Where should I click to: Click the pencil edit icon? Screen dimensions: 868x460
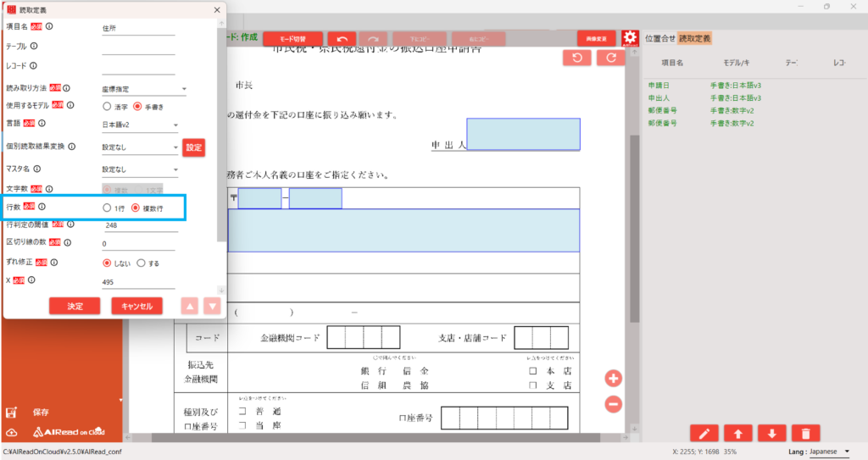pyautogui.click(x=704, y=434)
